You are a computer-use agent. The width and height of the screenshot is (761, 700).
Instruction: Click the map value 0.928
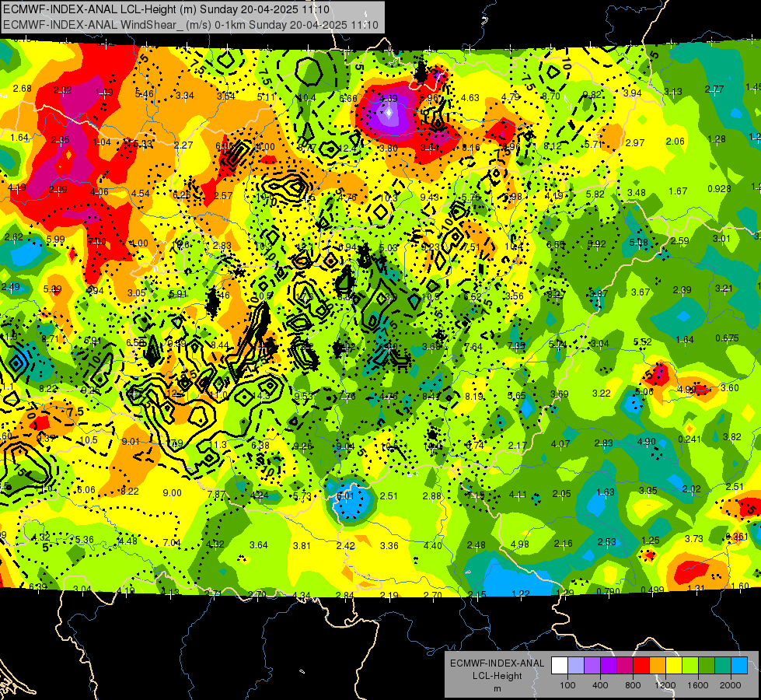coord(719,188)
